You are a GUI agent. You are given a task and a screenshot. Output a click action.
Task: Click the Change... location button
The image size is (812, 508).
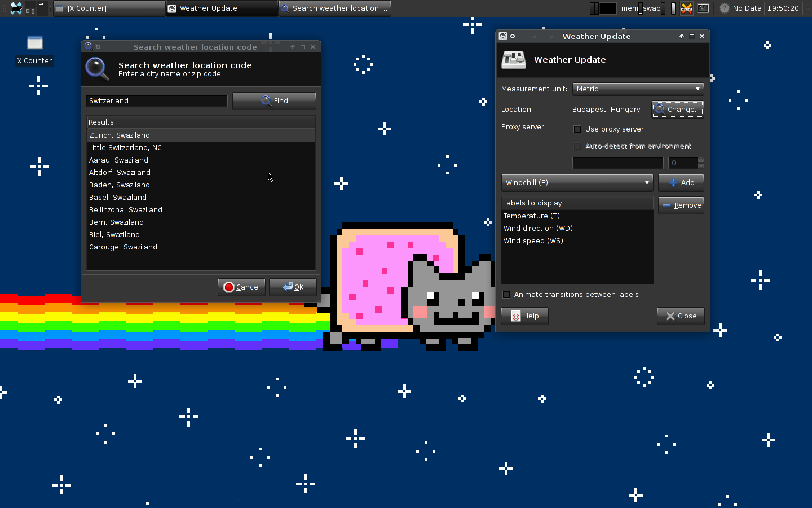(678, 110)
